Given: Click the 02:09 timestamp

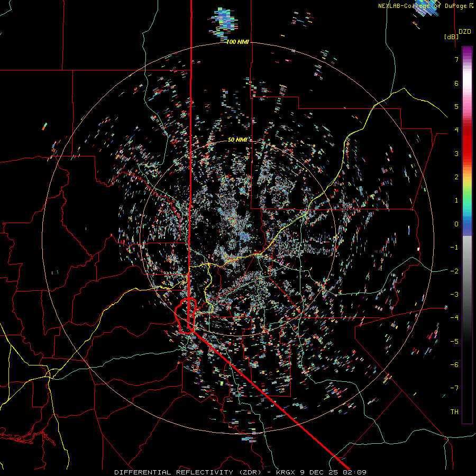Looking at the screenshot, I should click(355, 472).
